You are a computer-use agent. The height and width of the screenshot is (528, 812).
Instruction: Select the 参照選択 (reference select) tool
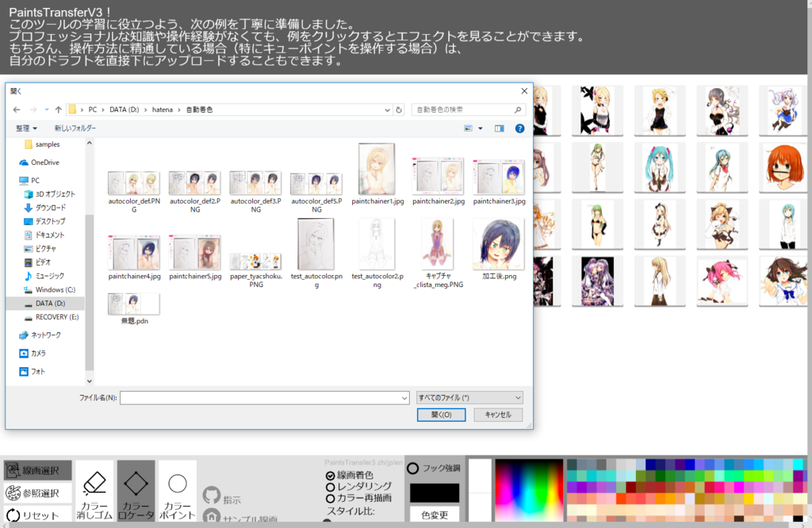pyautogui.click(x=36, y=493)
